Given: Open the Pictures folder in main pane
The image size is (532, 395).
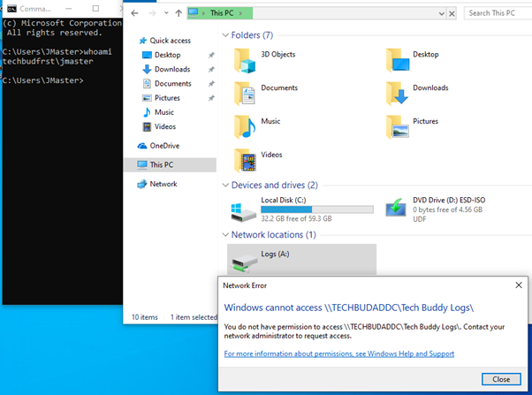Looking at the screenshot, I should (397, 125).
